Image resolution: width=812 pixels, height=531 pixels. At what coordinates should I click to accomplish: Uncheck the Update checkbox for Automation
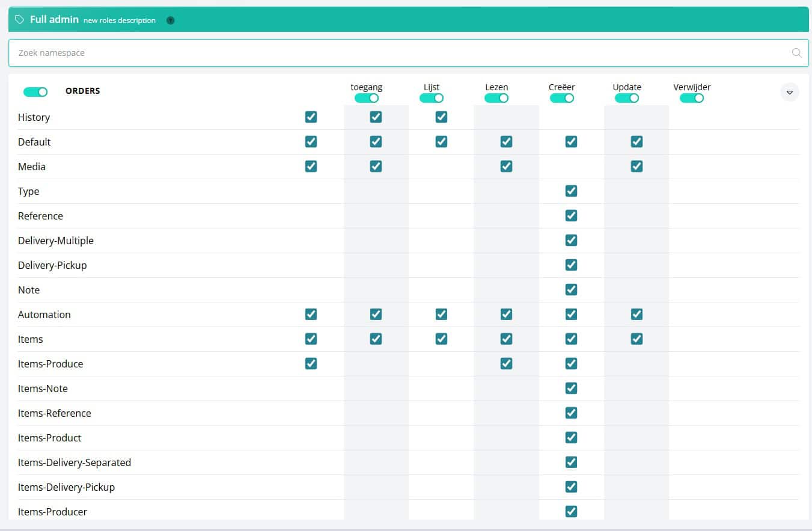pos(636,314)
